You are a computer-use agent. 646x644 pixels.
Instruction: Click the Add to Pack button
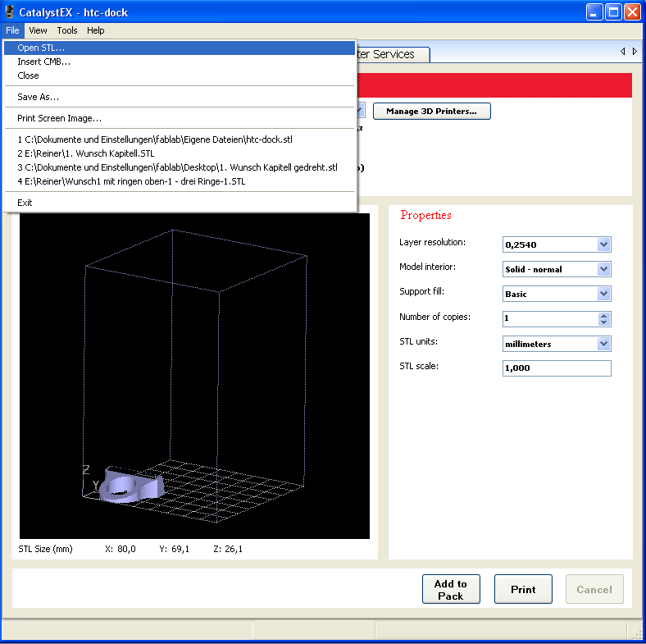[450, 590]
